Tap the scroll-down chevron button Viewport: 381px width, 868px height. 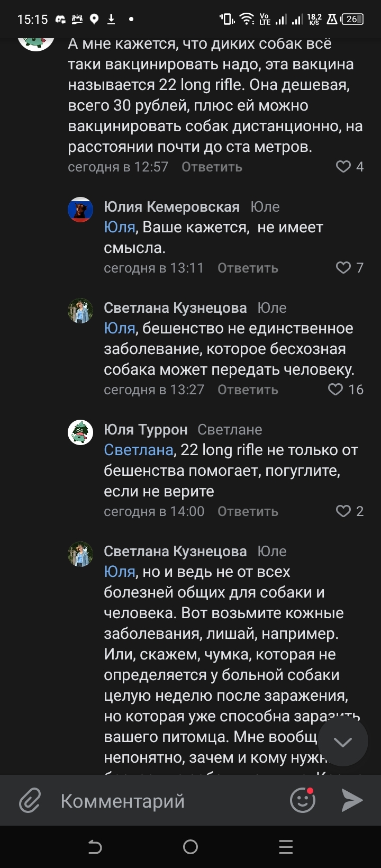coord(342,742)
